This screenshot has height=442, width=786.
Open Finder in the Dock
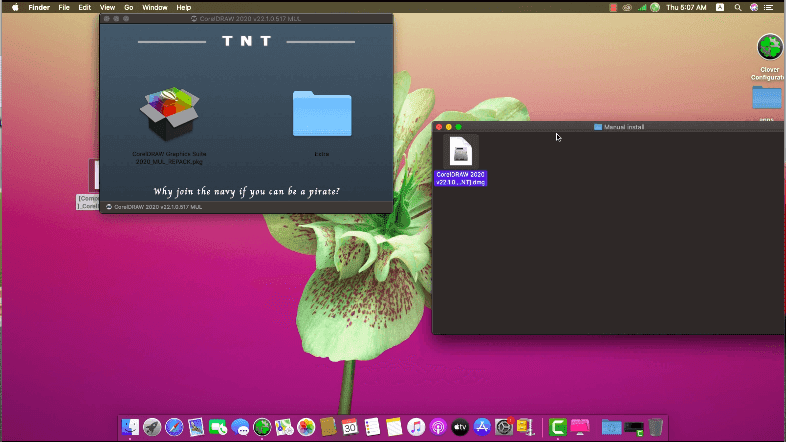pyautogui.click(x=130, y=427)
